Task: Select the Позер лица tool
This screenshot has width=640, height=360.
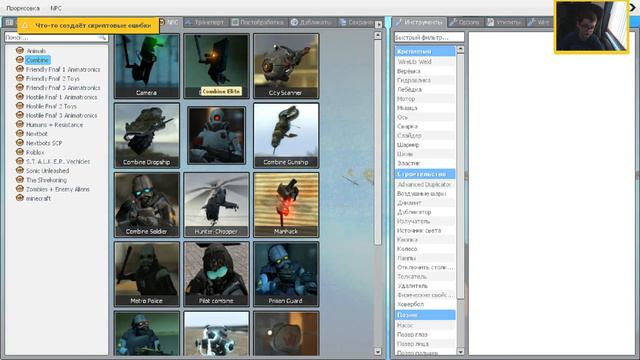Action: point(425,344)
